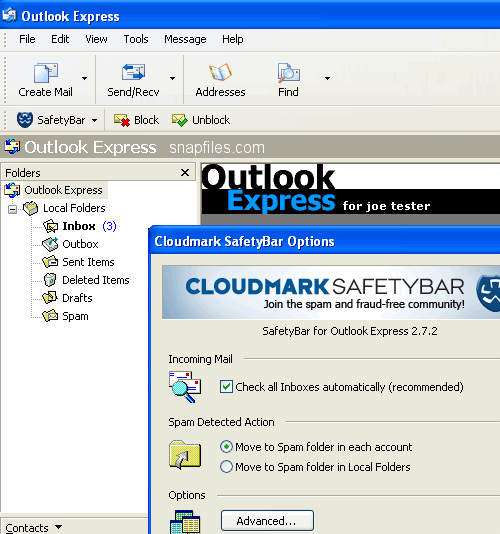
Task: Click the "for joe tester" banner text
Action: 386,206
